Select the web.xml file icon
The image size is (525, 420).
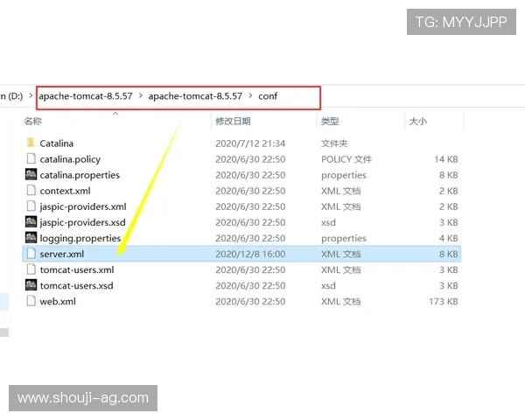pyautogui.click(x=31, y=302)
